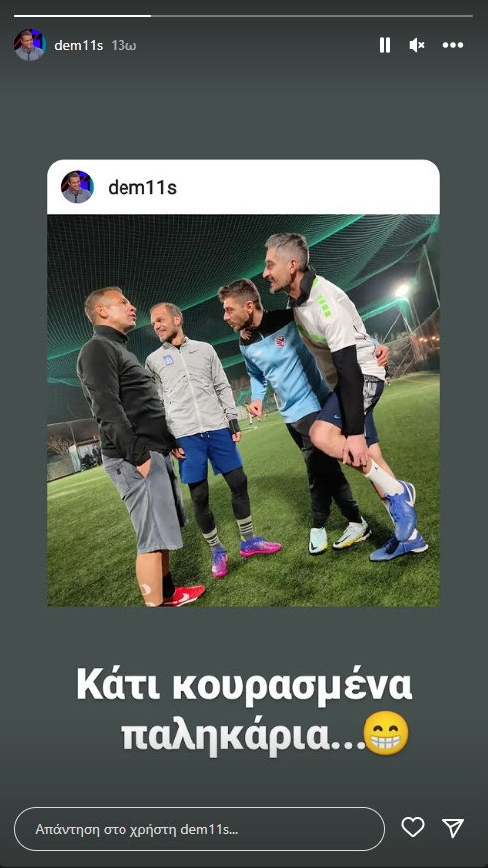The image size is (488, 868).
Task: Like the story with the heart icon
Action: [x=412, y=827]
